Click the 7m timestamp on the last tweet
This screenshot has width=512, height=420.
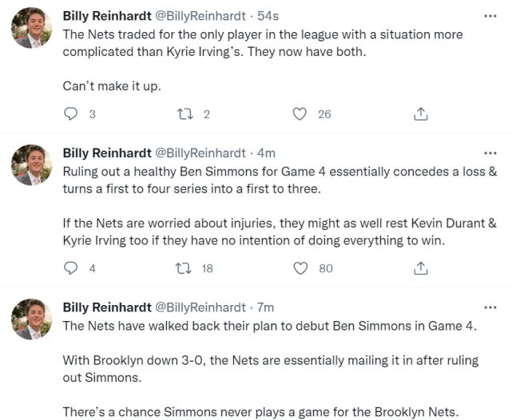click(x=266, y=307)
